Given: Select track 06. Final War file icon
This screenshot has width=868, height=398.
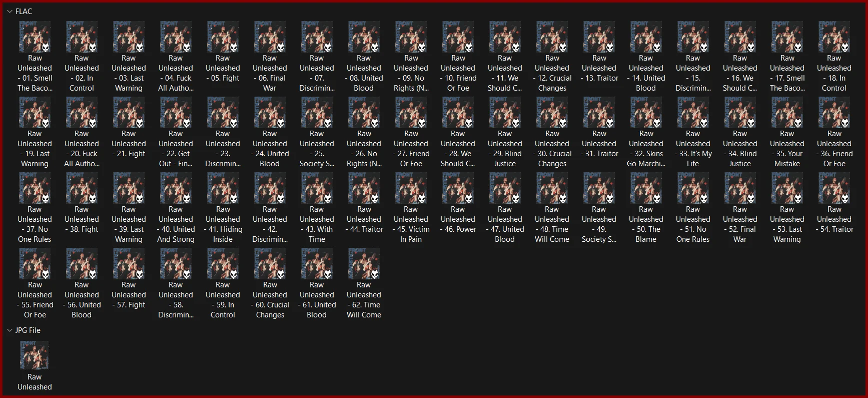Looking at the screenshot, I should [270, 37].
